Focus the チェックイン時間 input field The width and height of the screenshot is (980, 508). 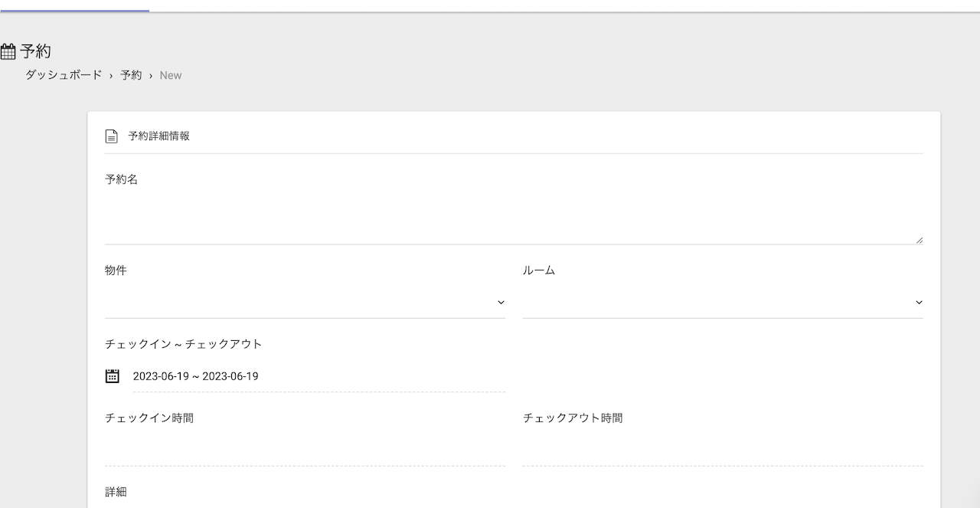tap(305, 451)
